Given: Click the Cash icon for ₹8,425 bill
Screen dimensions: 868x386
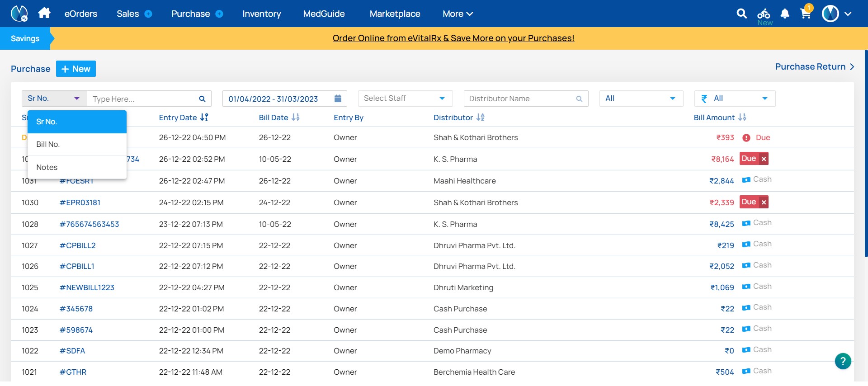Looking at the screenshot, I should tap(746, 223).
